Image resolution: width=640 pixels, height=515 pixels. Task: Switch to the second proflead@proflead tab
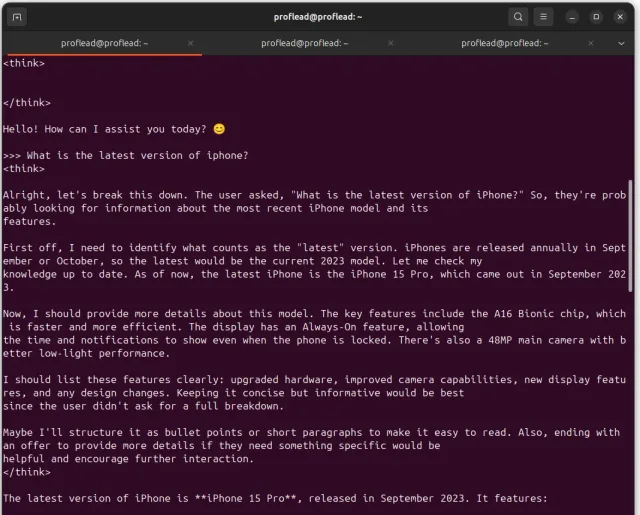pyautogui.click(x=304, y=43)
